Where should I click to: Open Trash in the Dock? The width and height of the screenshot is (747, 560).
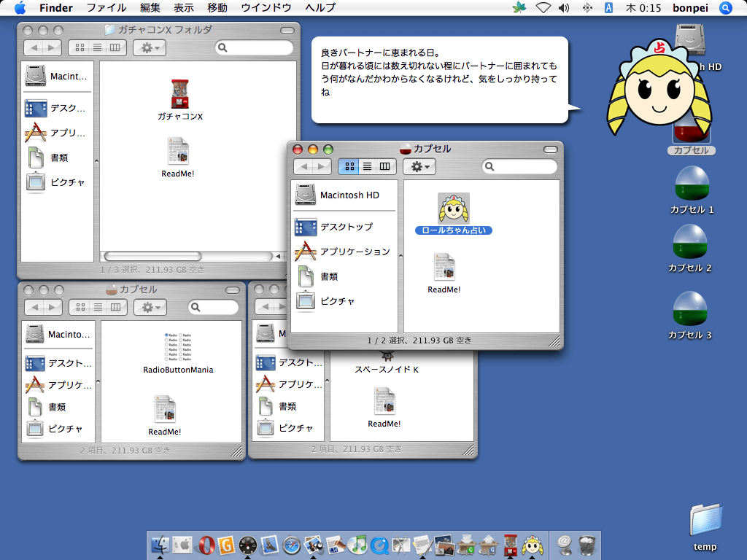(588, 545)
